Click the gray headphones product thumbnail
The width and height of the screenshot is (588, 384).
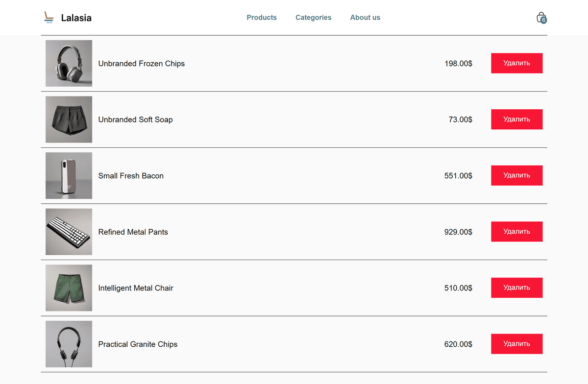coord(69,63)
